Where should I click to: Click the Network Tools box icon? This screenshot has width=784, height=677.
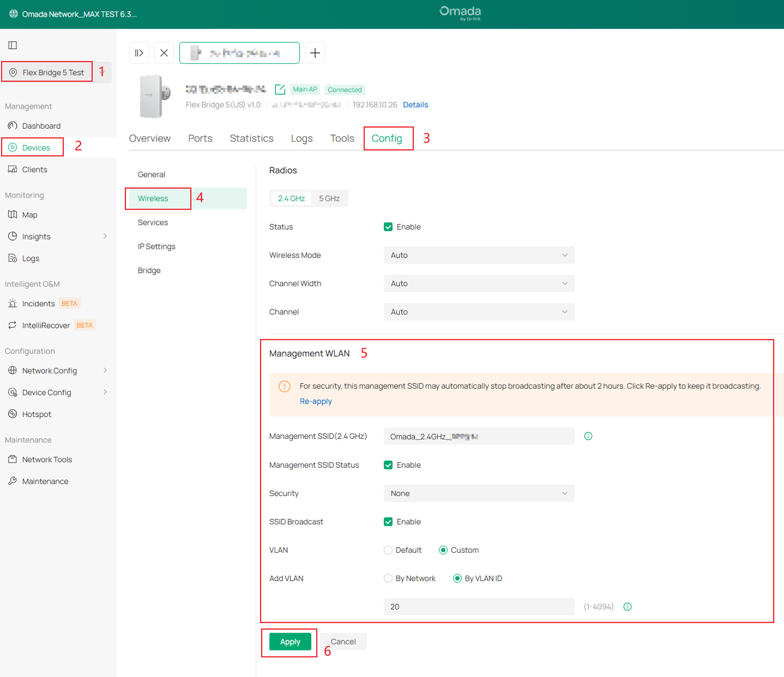[x=13, y=459]
